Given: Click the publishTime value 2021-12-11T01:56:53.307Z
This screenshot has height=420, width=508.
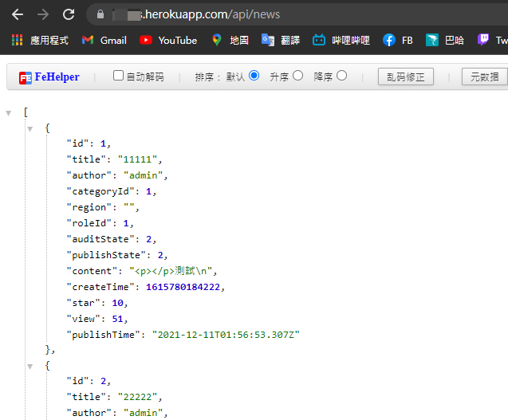Looking at the screenshot, I should [x=226, y=335].
